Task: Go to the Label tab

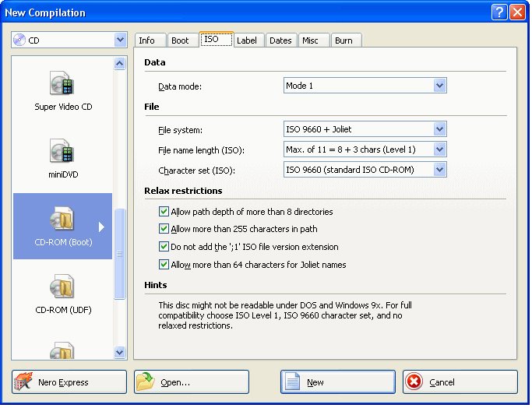Action: point(248,40)
